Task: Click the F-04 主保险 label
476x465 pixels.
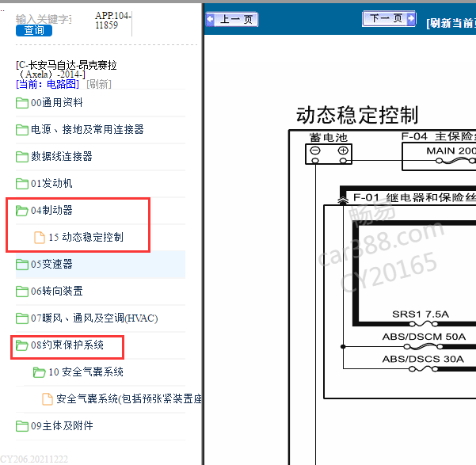Action: coord(438,137)
